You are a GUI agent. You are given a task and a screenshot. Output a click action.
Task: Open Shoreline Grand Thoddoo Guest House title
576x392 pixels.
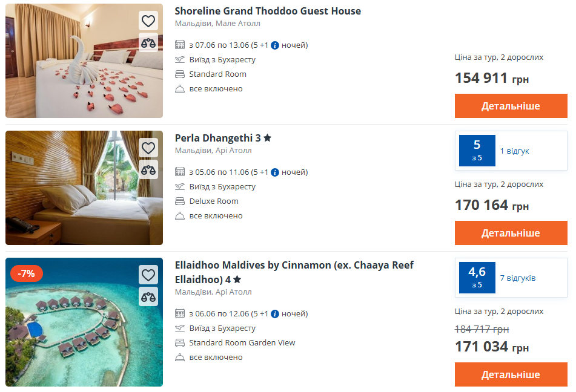click(267, 11)
